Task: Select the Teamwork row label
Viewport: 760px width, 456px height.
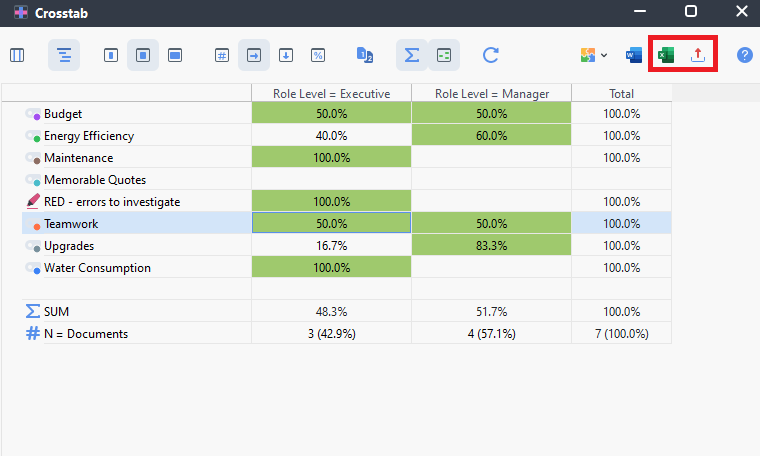Action: pos(71,224)
